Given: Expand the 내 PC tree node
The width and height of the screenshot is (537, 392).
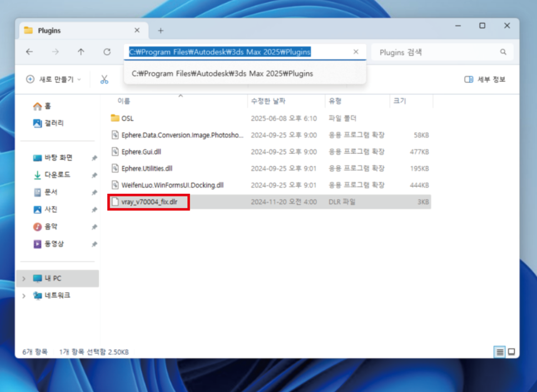Looking at the screenshot, I should [x=24, y=279].
